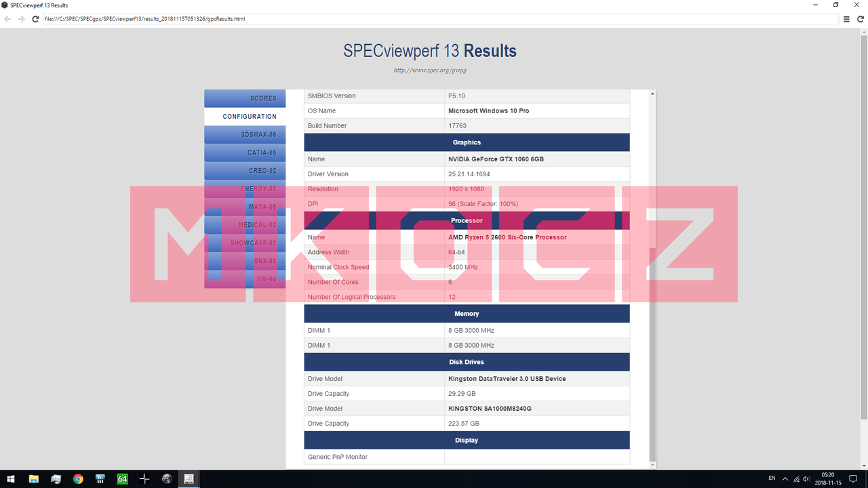Click the configuration scrollbar down arrow
Screen dimensions: 868x488
(652, 464)
